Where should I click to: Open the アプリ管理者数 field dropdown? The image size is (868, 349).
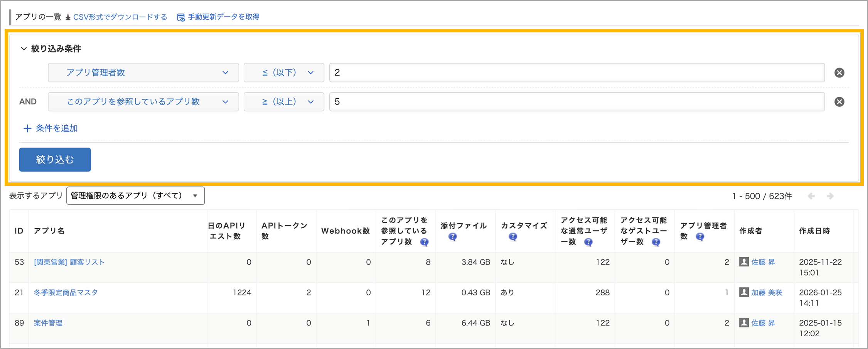(x=143, y=72)
